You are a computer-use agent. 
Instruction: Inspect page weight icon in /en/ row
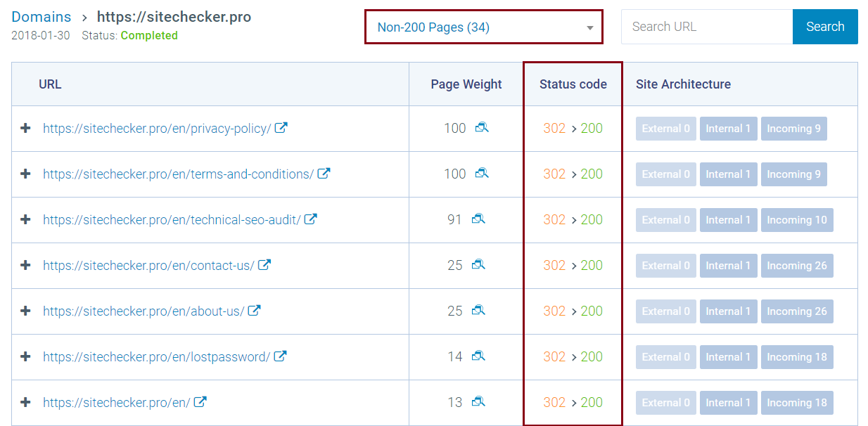pos(478,401)
